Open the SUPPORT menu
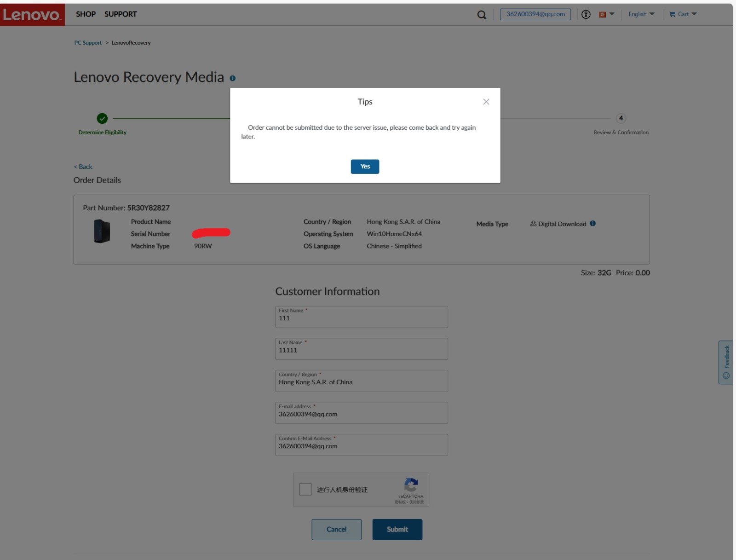The image size is (736, 560). point(121,14)
